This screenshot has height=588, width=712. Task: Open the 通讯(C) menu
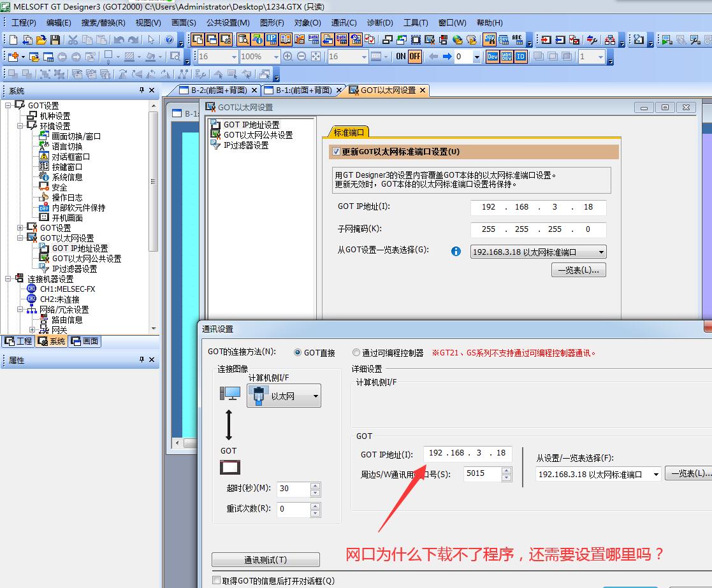[x=344, y=22]
